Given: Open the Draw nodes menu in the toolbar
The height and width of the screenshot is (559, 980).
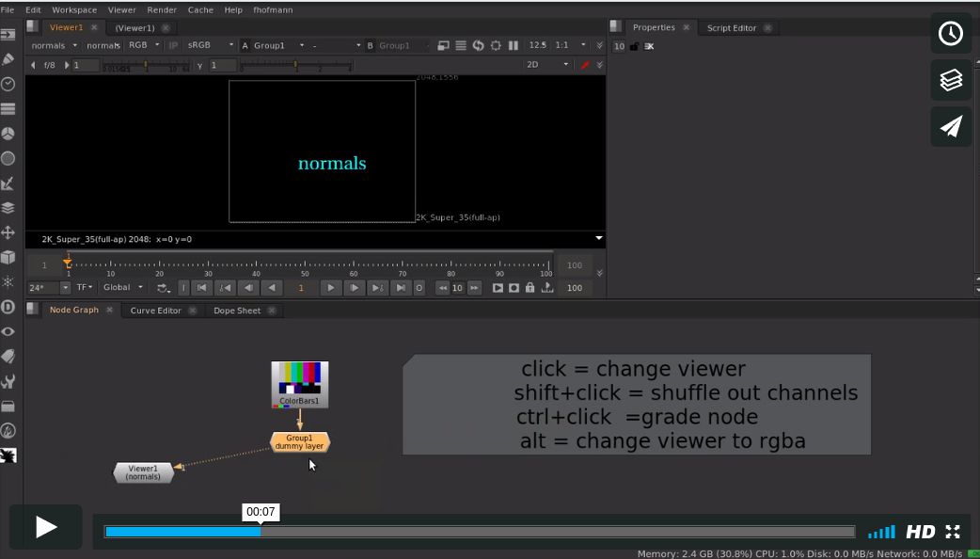Looking at the screenshot, I should 8,57.
